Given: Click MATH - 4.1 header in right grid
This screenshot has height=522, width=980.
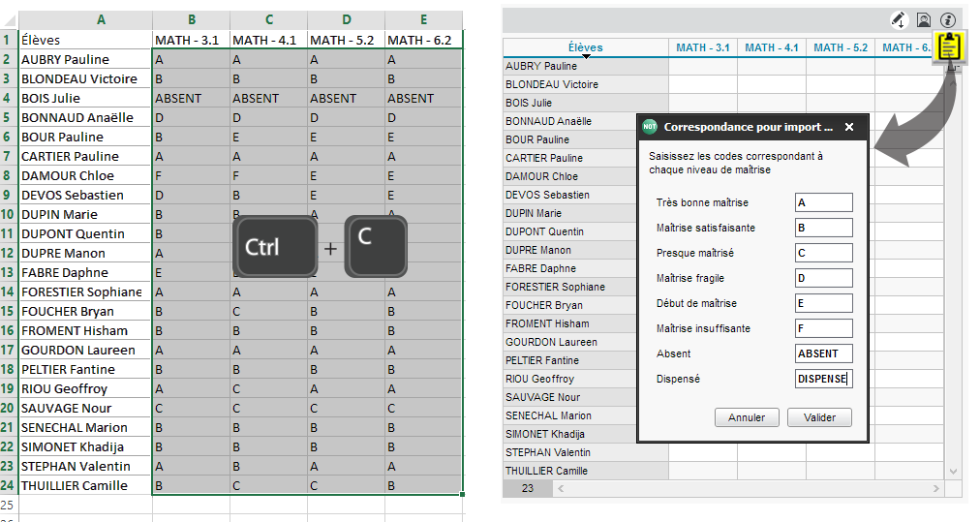Looking at the screenshot, I should coord(772,47).
